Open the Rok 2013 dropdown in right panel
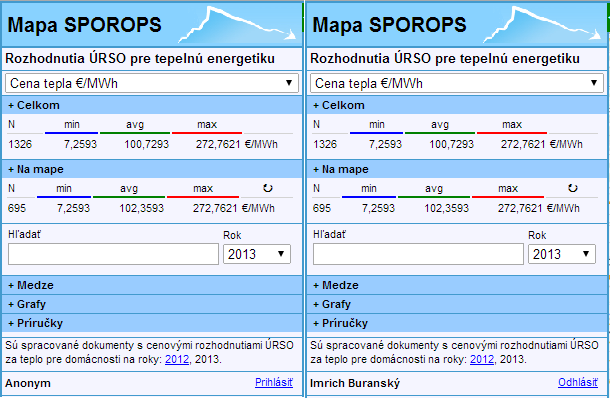 (x=562, y=254)
